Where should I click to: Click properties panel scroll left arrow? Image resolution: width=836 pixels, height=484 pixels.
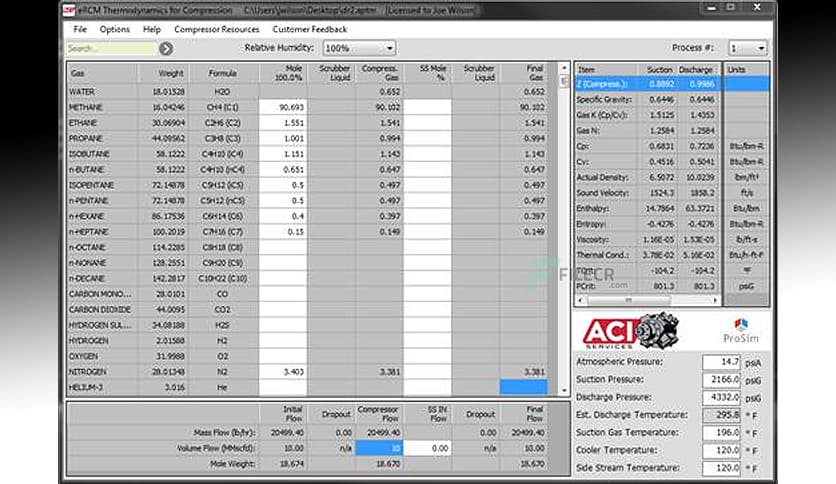tap(580, 301)
